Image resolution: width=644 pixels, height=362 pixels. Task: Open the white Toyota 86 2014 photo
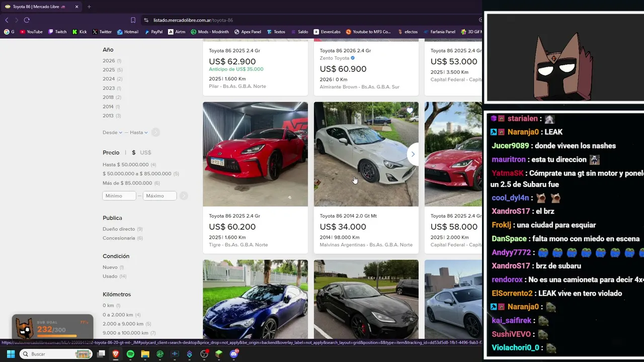coord(366,154)
